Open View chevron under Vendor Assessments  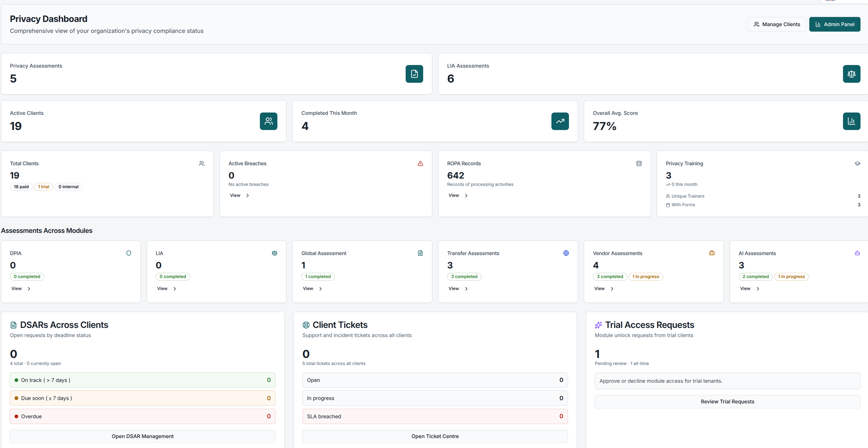click(612, 289)
